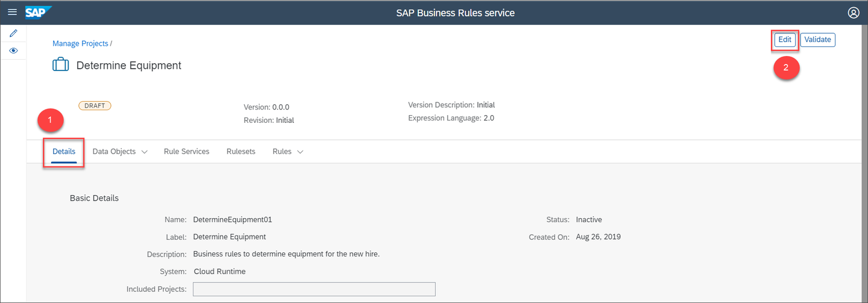This screenshot has width=868, height=303.
Task: Expand the Data Objects dropdown arrow
Action: pos(144,152)
